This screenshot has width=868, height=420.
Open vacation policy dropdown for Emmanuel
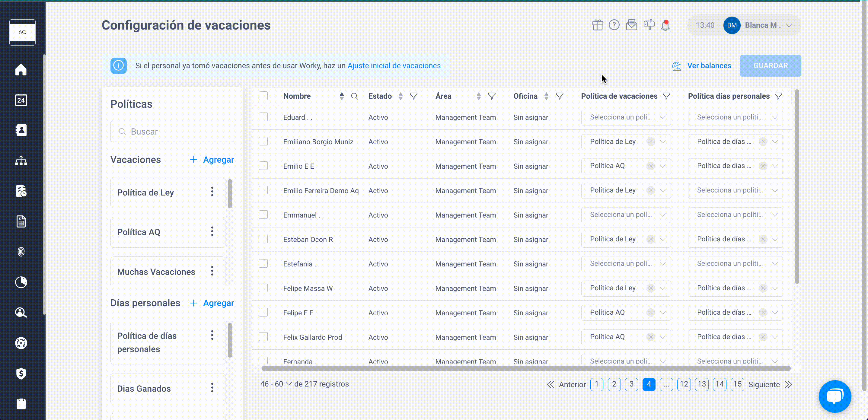tap(626, 215)
